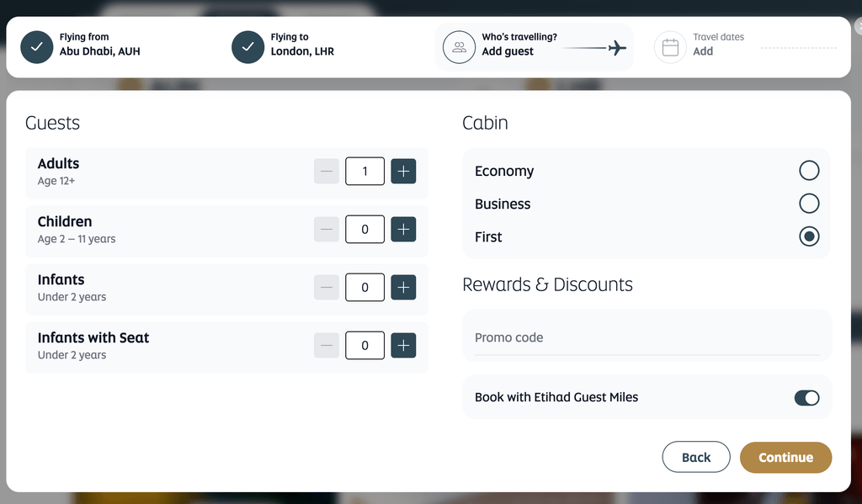Increase Infants with Seat count
Viewport: 862px width, 504px height.
pos(403,345)
